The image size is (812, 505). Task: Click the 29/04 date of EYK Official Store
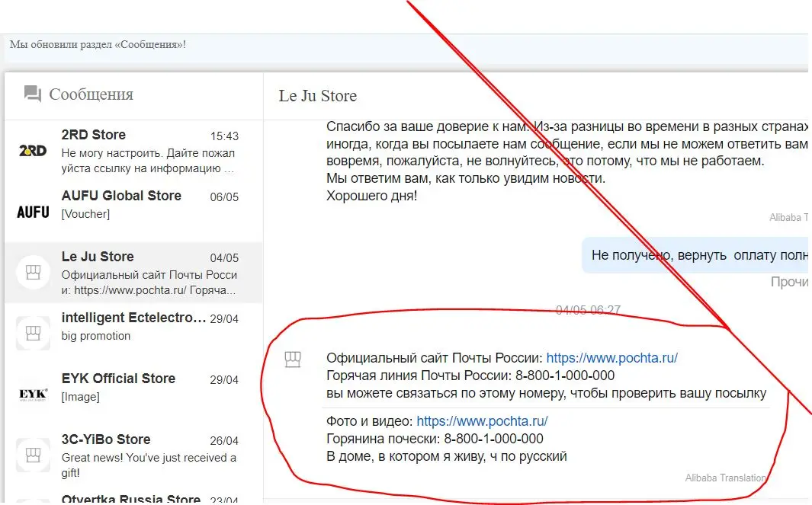pyautogui.click(x=224, y=380)
